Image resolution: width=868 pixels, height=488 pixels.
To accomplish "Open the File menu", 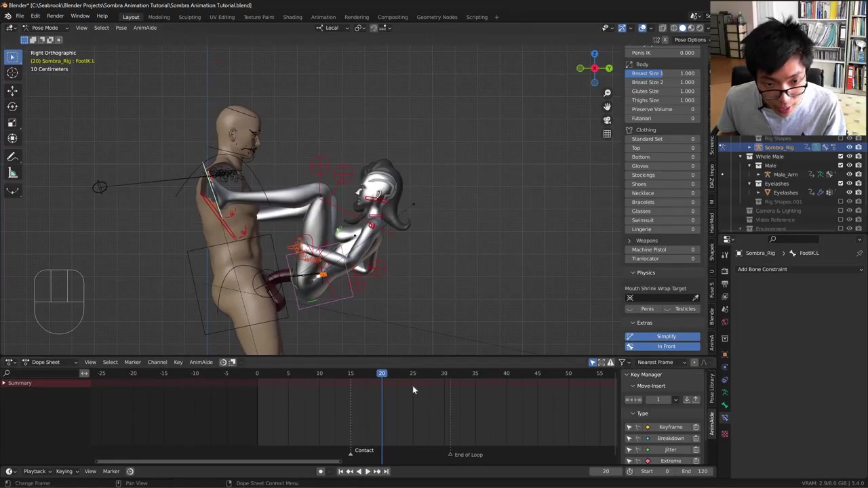I will (x=20, y=16).
